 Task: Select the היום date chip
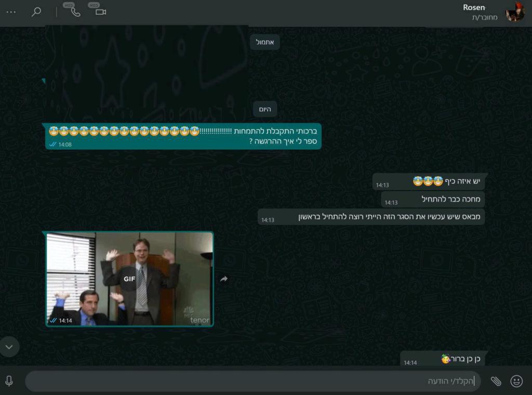coord(265,109)
